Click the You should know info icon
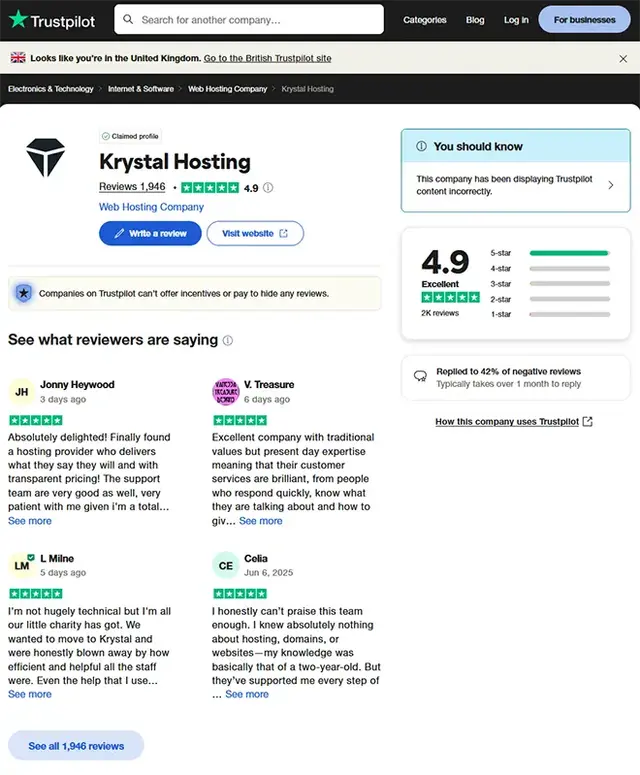640x775 pixels. tap(421, 146)
